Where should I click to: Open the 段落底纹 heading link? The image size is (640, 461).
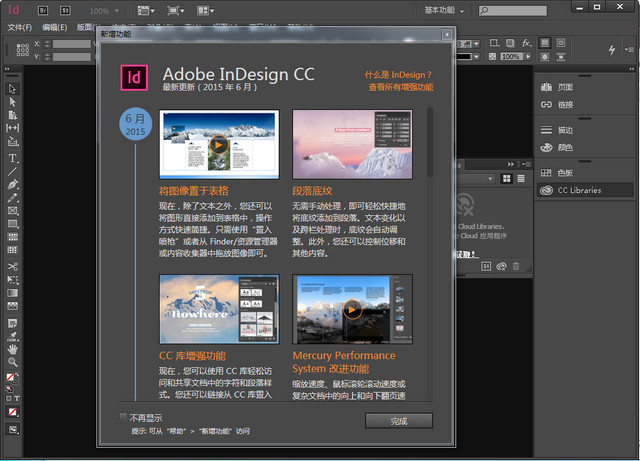pyautogui.click(x=312, y=191)
